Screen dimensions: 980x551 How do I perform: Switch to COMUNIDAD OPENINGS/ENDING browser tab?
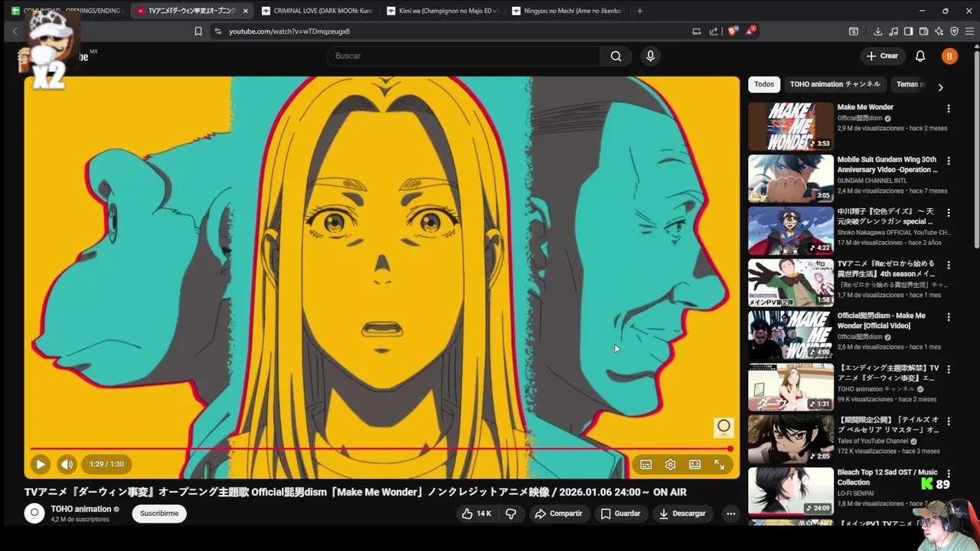[x=67, y=11]
